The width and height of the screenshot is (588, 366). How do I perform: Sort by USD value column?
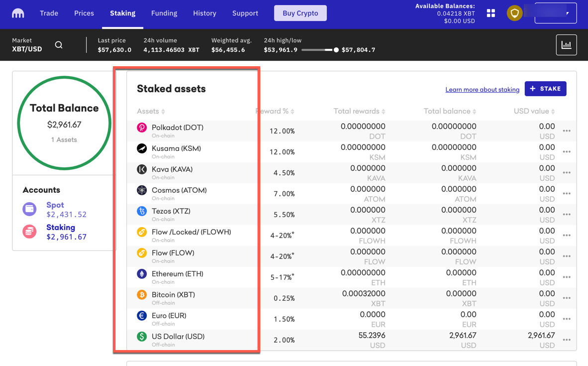pos(534,111)
